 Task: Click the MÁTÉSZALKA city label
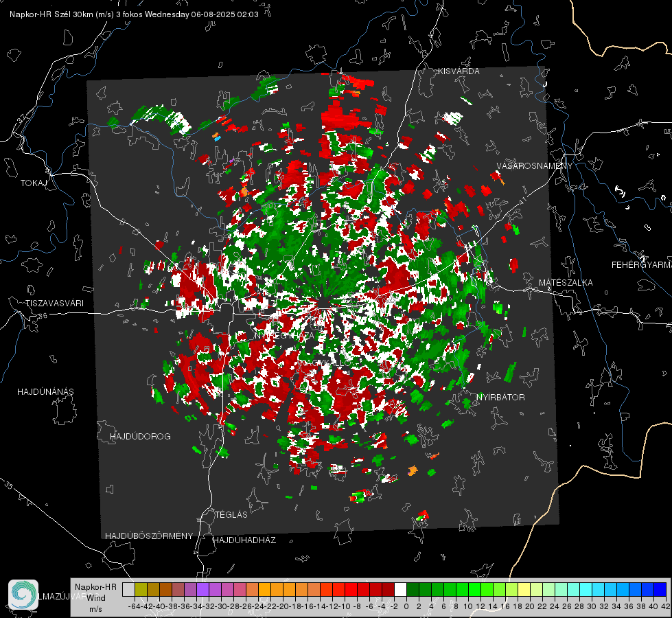point(566,283)
